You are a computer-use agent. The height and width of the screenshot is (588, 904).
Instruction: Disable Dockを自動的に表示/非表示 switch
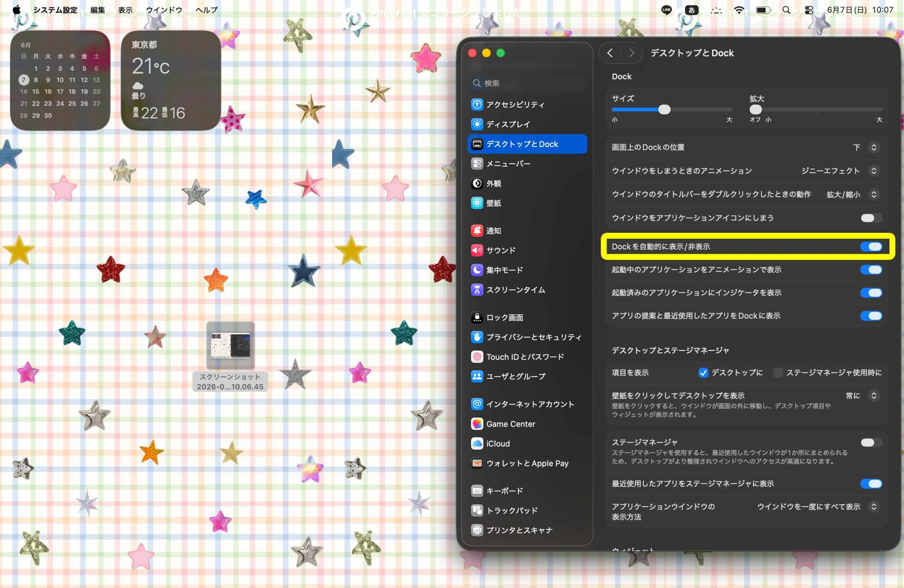tap(871, 247)
